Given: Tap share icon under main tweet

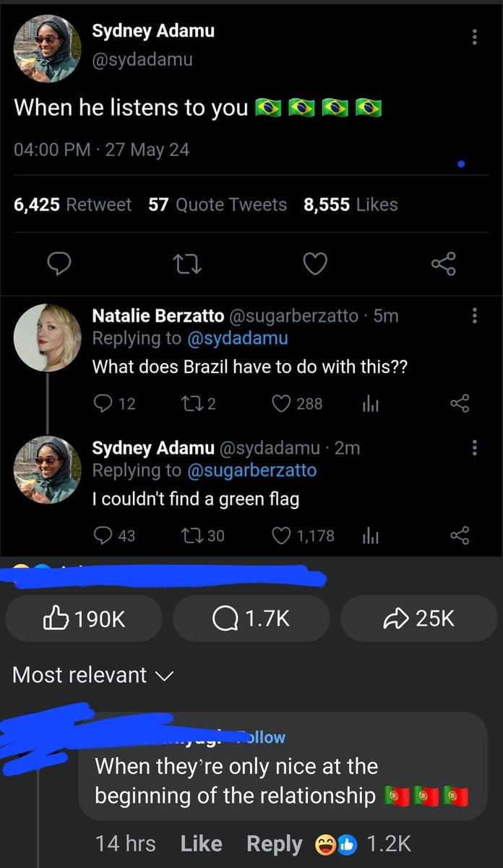Looking at the screenshot, I should pyautogui.click(x=444, y=265).
